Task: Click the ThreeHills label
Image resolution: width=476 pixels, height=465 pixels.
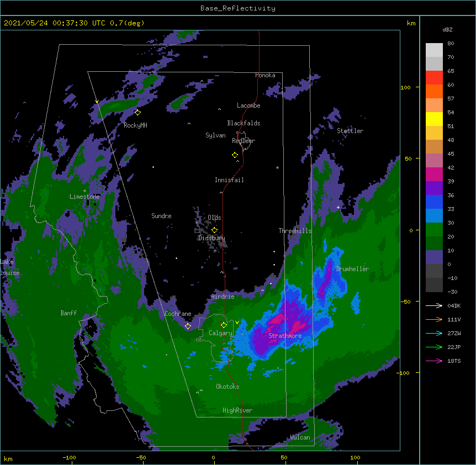Action: (295, 231)
